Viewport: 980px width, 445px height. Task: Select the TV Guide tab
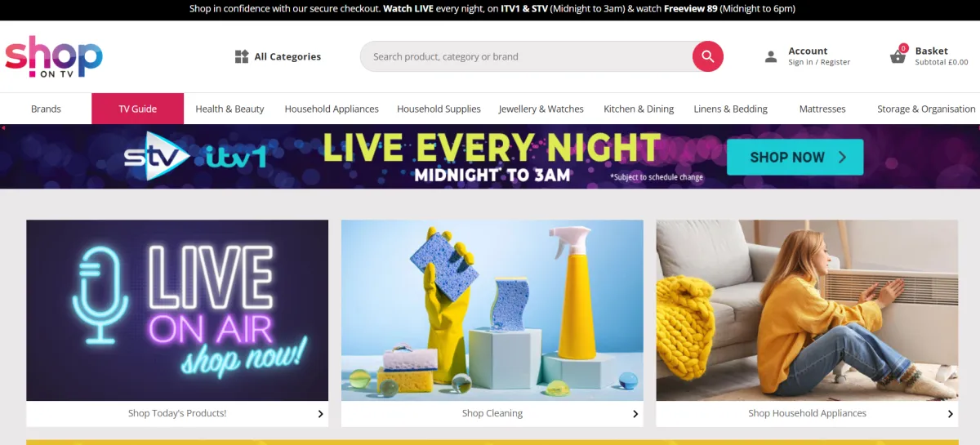click(137, 109)
